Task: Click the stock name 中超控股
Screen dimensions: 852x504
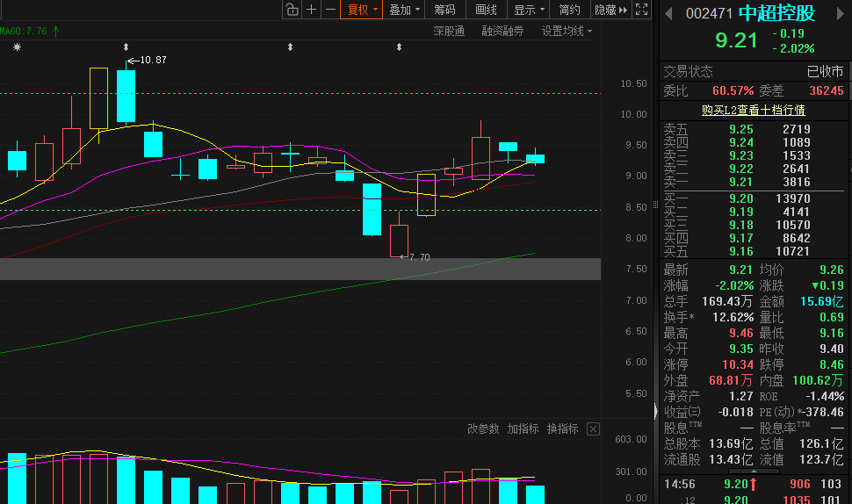Action: pyautogui.click(x=777, y=13)
